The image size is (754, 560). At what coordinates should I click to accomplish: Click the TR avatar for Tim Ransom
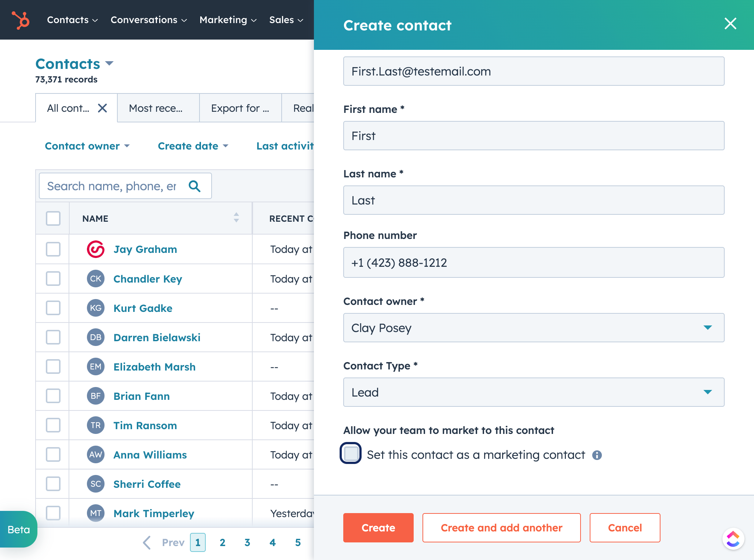96,425
